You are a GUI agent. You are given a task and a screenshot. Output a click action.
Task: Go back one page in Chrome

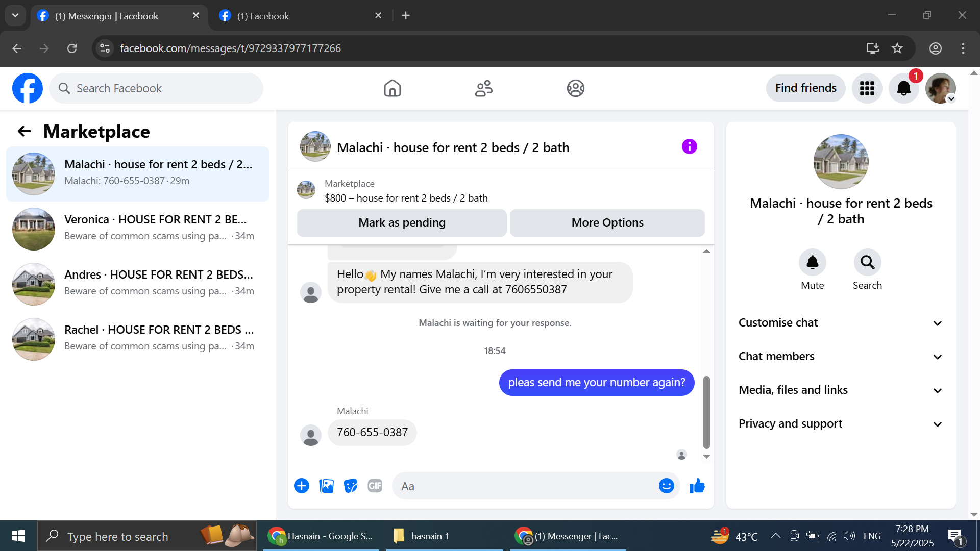click(x=17, y=48)
